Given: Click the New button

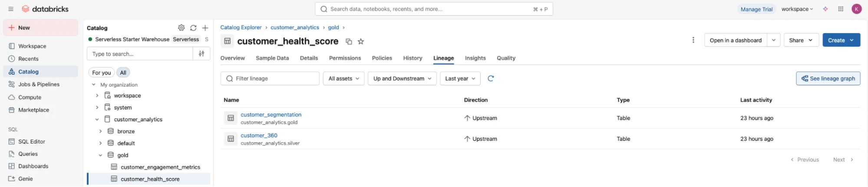Looking at the screenshot, I should [40, 28].
